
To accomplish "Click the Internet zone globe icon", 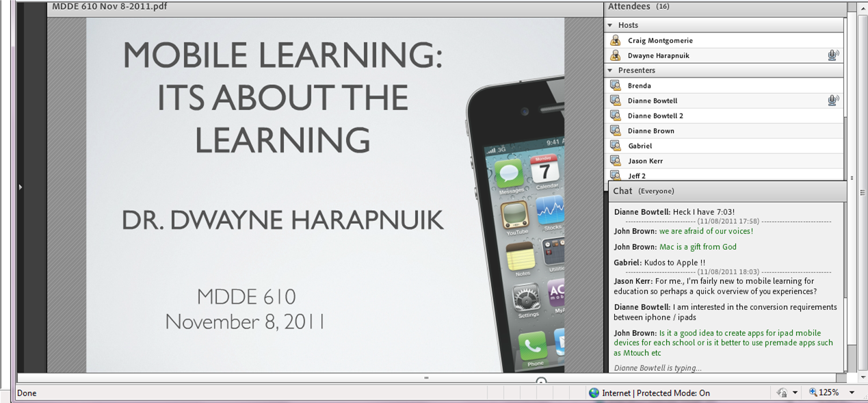I will coord(594,393).
